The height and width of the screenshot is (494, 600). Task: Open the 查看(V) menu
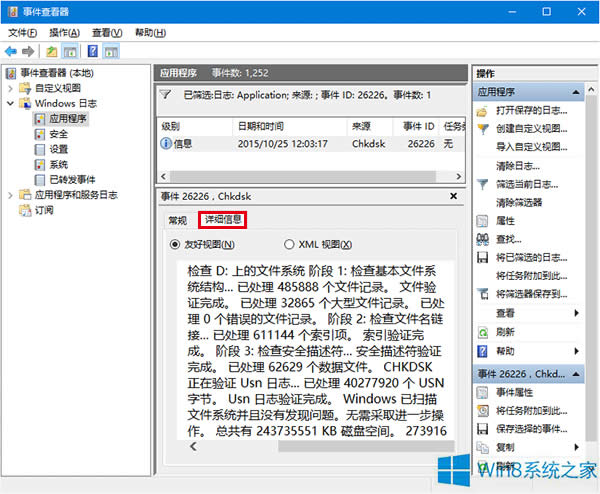[x=107, y=33]
